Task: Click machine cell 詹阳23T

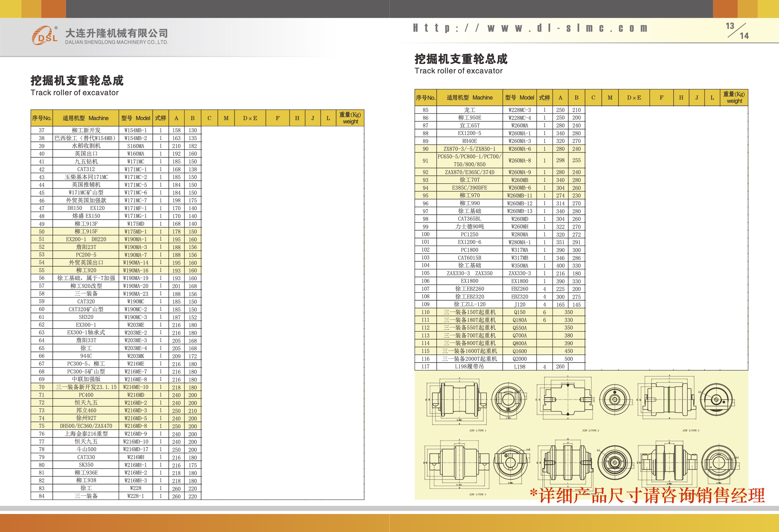Action: pyautogui.click(x=86, y=247)
